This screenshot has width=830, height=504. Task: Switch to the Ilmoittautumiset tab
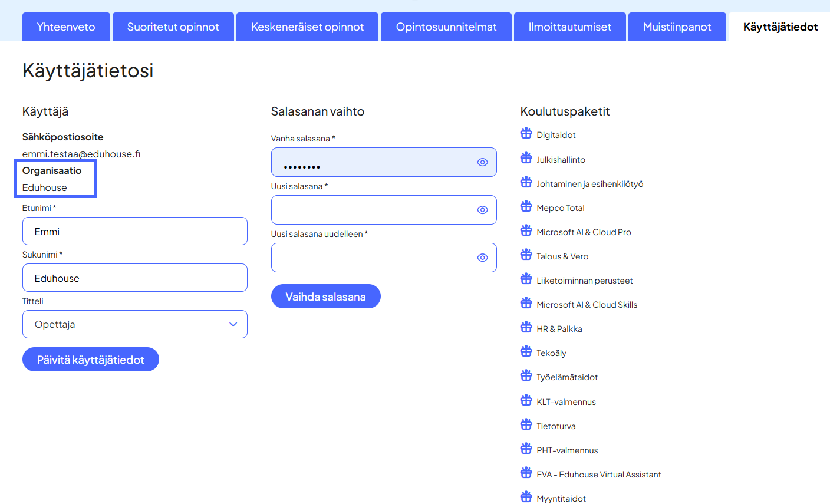[570, 27]
